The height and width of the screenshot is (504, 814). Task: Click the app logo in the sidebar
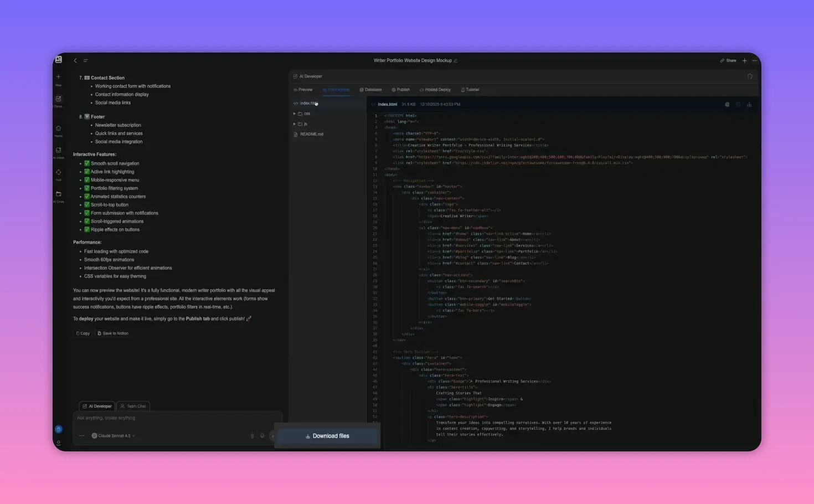[x=58, y=60]
